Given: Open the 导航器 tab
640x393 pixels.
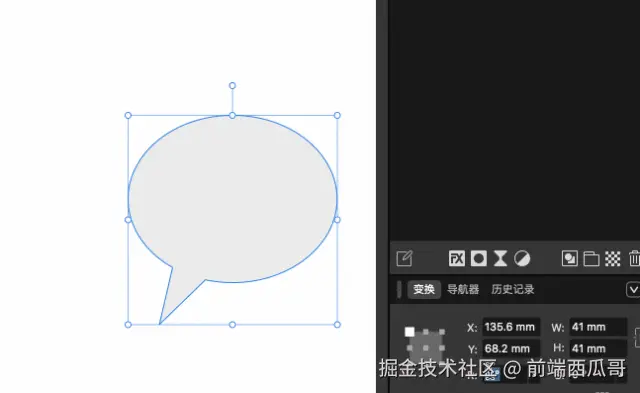Looking at the screenshot, I should (463, 289).
